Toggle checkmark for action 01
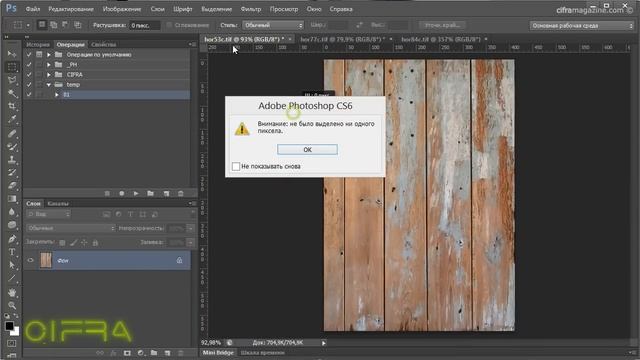Screen dimensions: 640x360 tap(29, 95)
